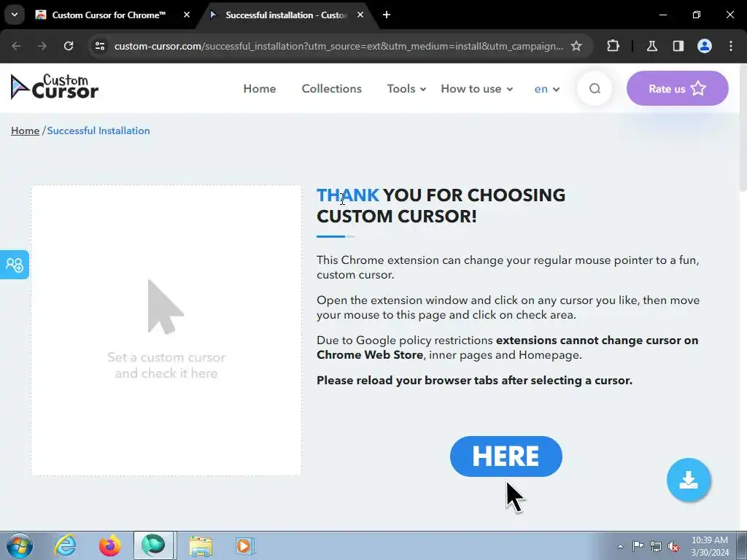The width and height of the screenshot is (747, 560).
Task: Close the Successful installation tab
Action: [x=360, y=15]
